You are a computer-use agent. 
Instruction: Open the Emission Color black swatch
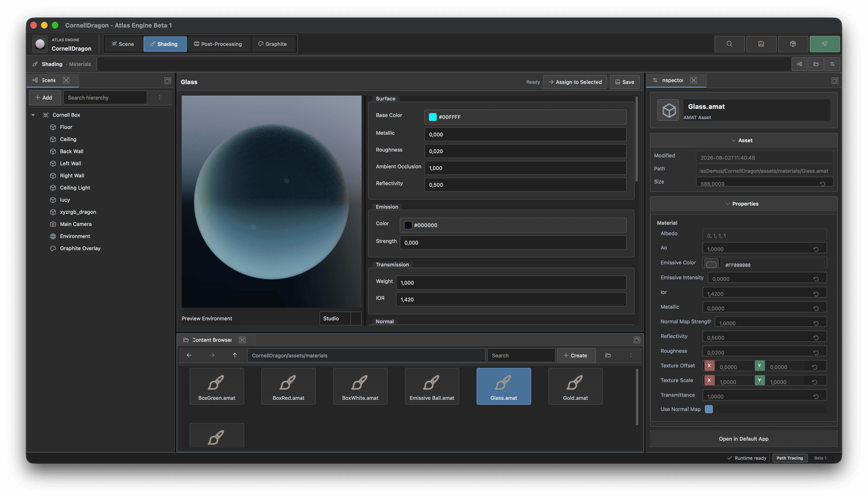408,225
